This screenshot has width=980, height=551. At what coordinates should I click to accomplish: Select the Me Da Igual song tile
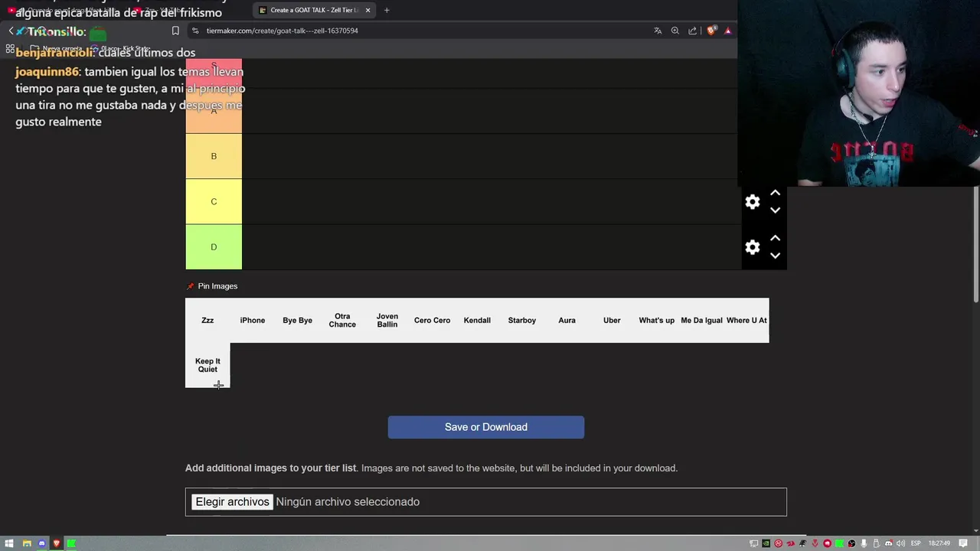tap(701, 320)
